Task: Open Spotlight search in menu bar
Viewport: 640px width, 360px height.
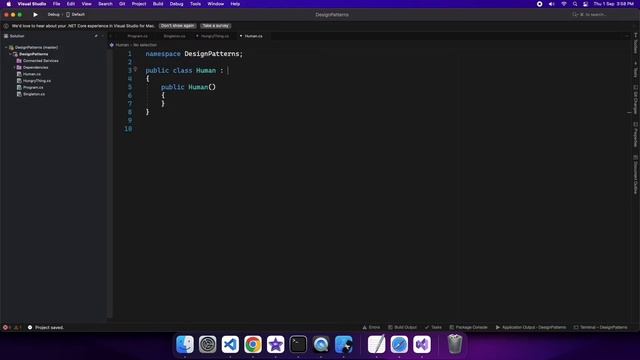Action: [x=575, y=4]
